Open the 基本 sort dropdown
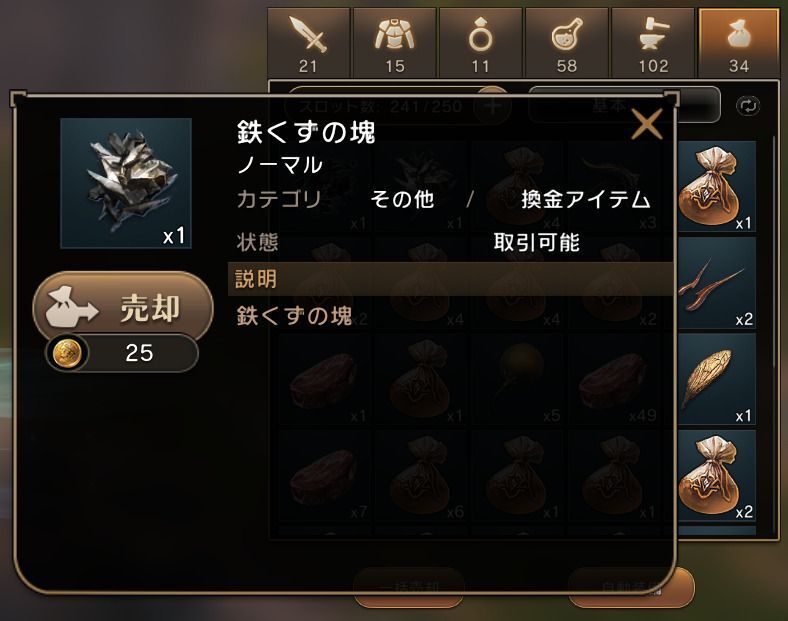This screenshot has width=788, height=621. tap(624, 105)
